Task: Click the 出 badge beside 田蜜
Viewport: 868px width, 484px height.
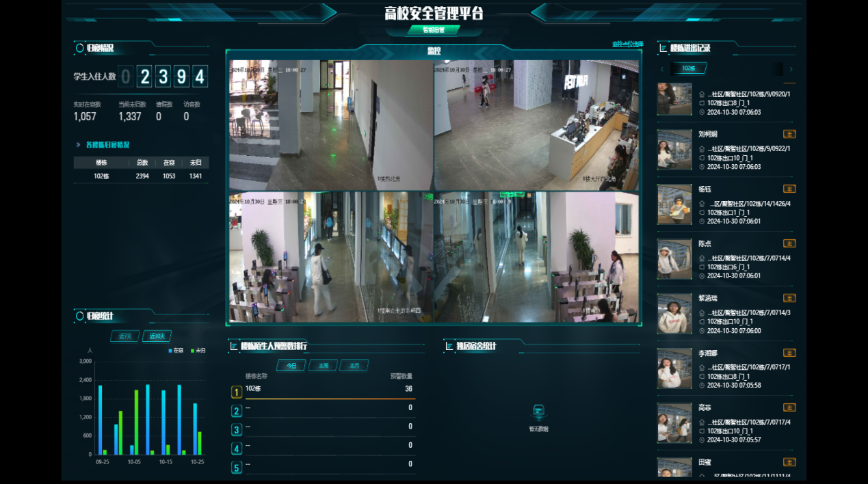Action: pos(789,462)
